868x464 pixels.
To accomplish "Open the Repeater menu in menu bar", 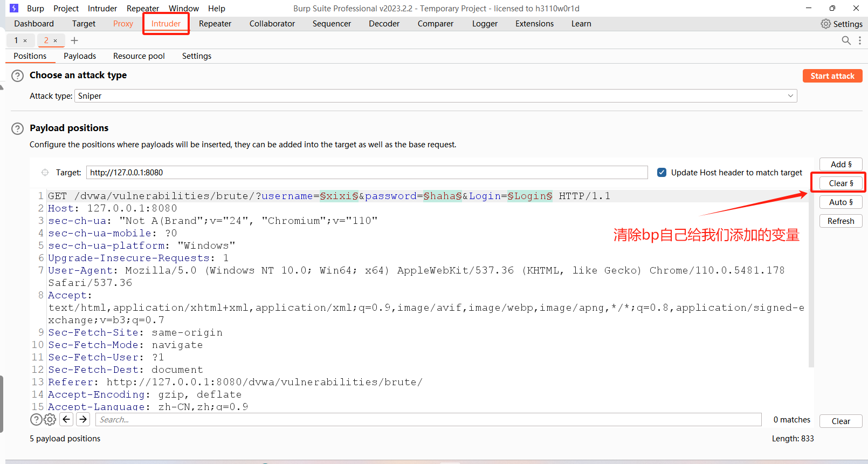I will click(143, 9).
